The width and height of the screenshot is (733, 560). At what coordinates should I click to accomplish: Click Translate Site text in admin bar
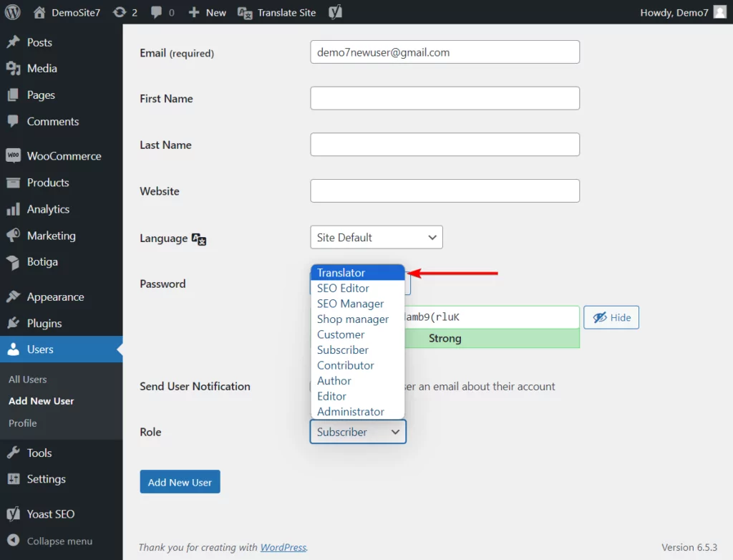[x=286, y=13]
